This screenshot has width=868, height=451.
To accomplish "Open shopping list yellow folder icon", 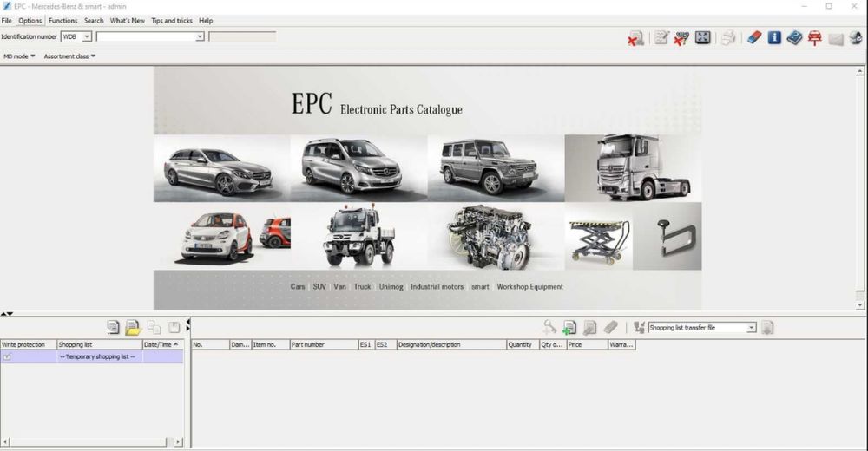I will tap(133, 328).
